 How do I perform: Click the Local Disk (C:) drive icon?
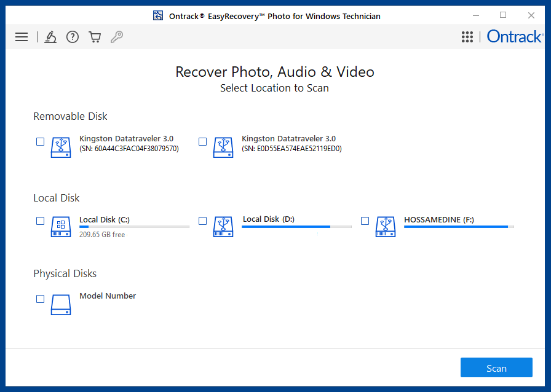coord(61,227)
